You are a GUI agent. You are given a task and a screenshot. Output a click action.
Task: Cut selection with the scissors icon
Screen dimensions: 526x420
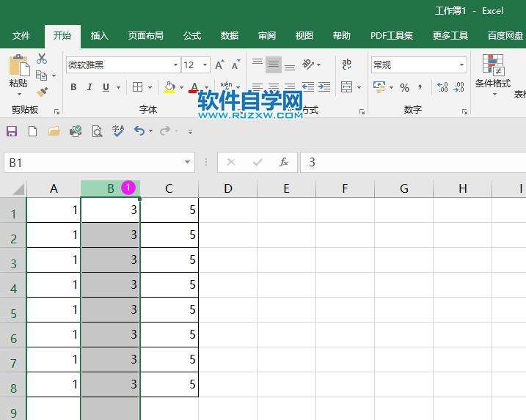point(42,59)
